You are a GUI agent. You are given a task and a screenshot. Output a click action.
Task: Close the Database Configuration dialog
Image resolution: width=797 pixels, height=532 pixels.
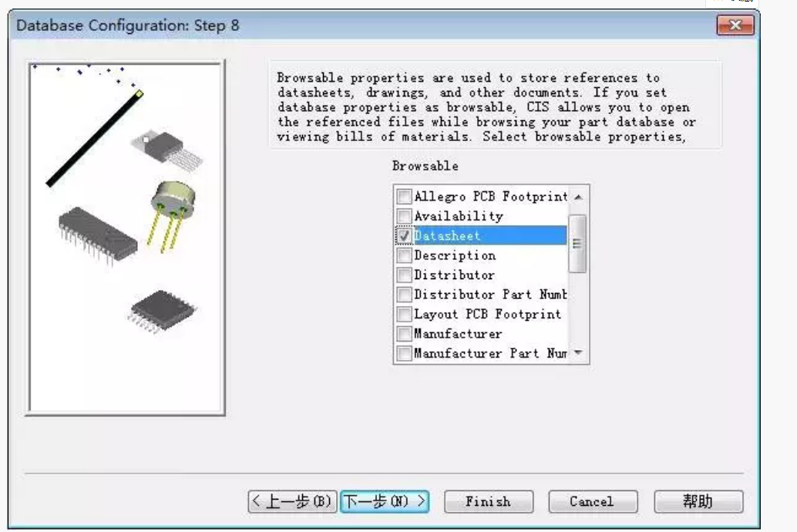pos(735,25)
